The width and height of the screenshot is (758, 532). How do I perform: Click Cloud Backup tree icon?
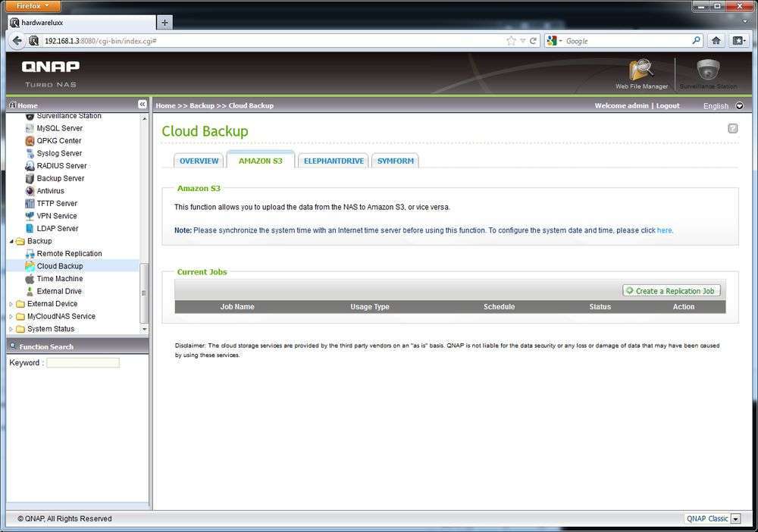[30, 266]
